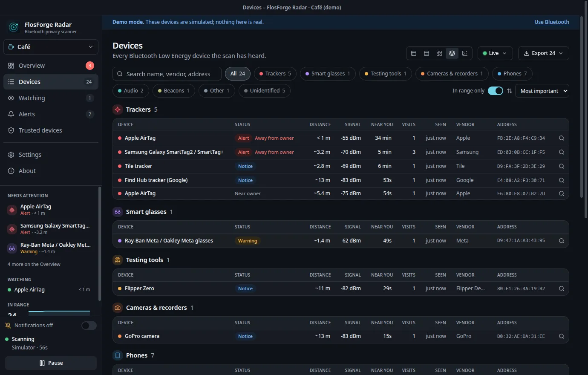
Task: Click the Use Bluetooth link
Action: coord(552,22)
